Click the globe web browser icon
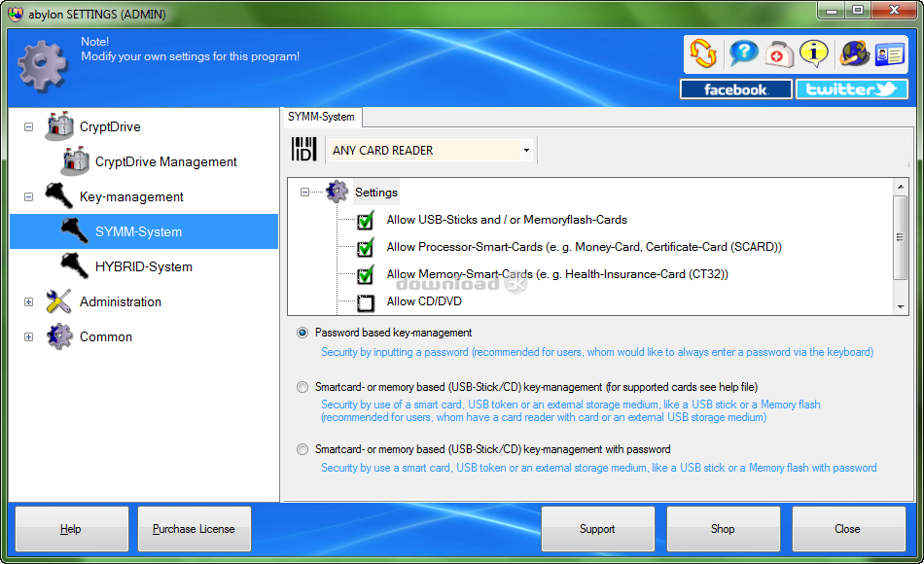The image size is (924, 564). (855, 53)
